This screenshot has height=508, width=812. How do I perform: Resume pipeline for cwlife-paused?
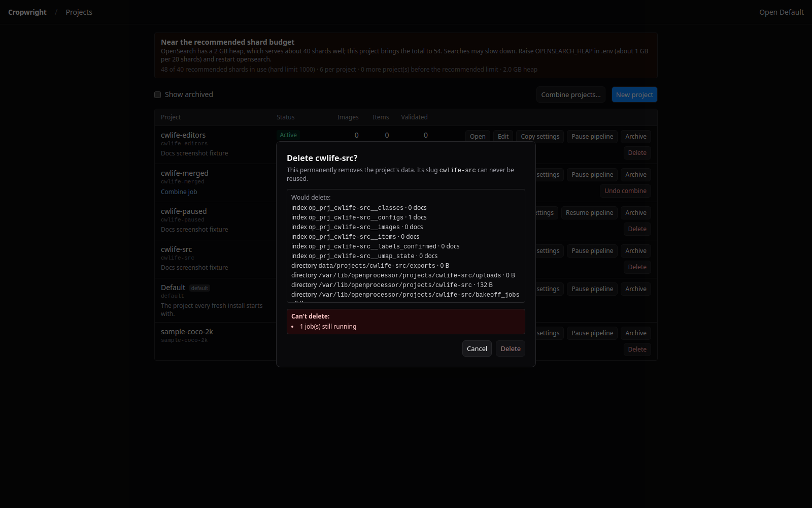[x=589, y=212]
